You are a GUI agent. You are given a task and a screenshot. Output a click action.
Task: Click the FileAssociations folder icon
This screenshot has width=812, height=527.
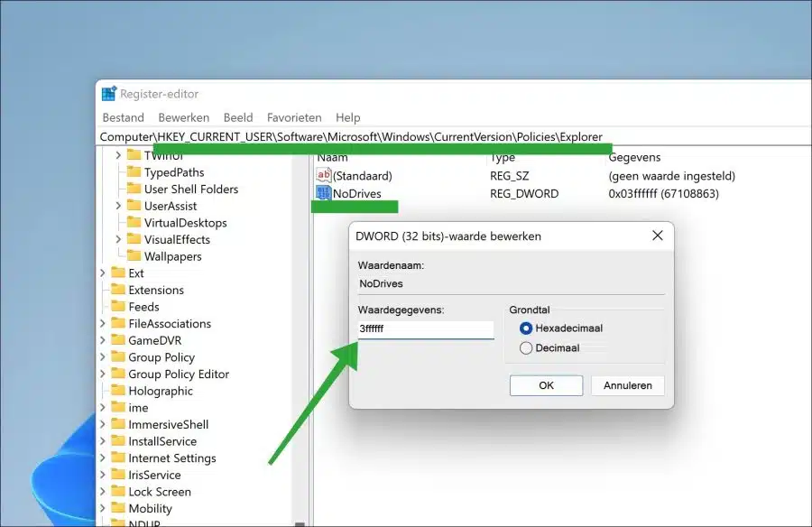[x=118, y=323]
